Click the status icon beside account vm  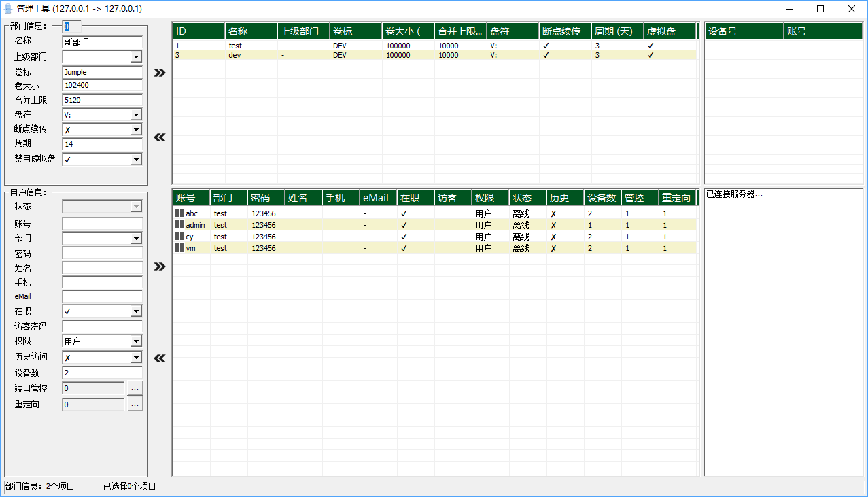coord(179,248)
